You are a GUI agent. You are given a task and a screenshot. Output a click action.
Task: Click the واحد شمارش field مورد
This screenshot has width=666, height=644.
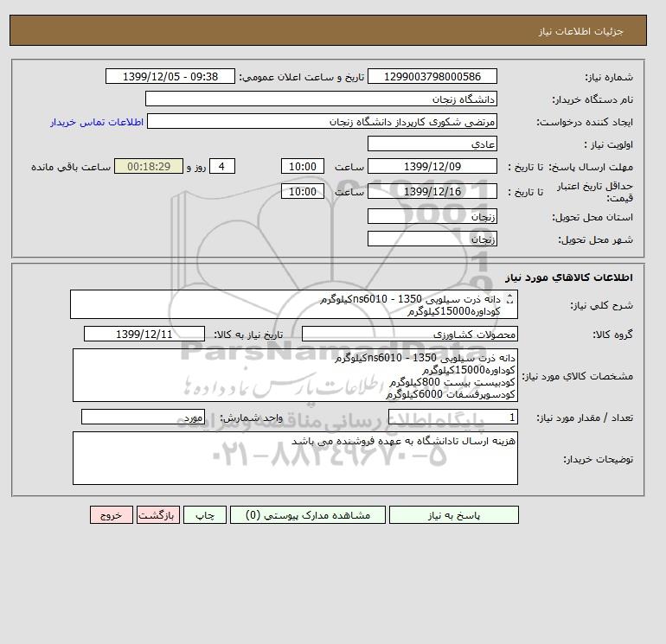pyautogui.click(x=143, y=417)
